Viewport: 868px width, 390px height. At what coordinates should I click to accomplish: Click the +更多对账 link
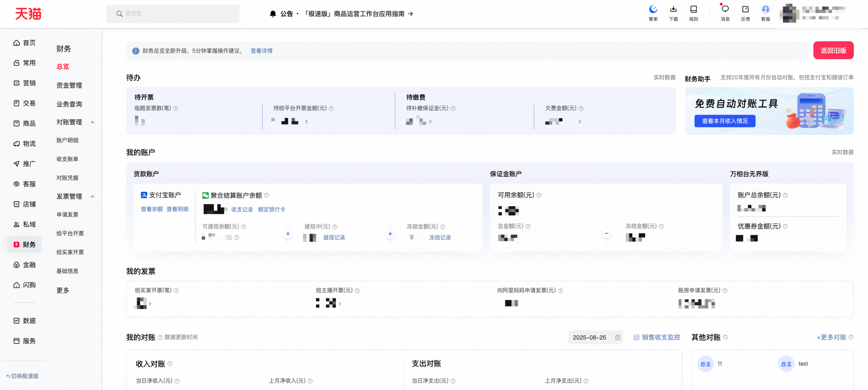tap(831, 338)
